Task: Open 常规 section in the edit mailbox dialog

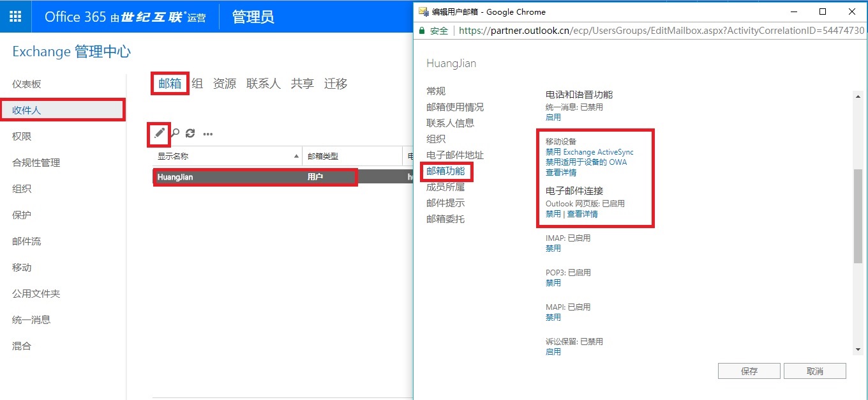Action: tap(436, 91)
